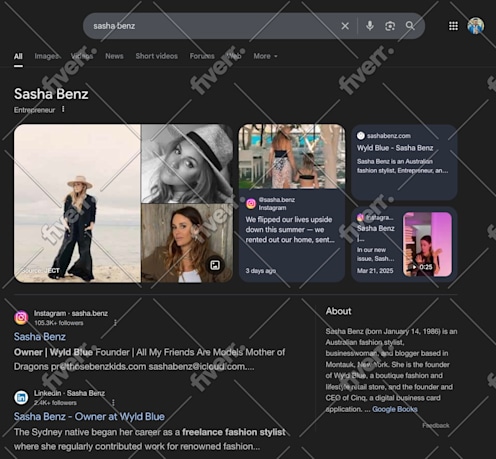Open the Forums tab

tap(202, 56)
